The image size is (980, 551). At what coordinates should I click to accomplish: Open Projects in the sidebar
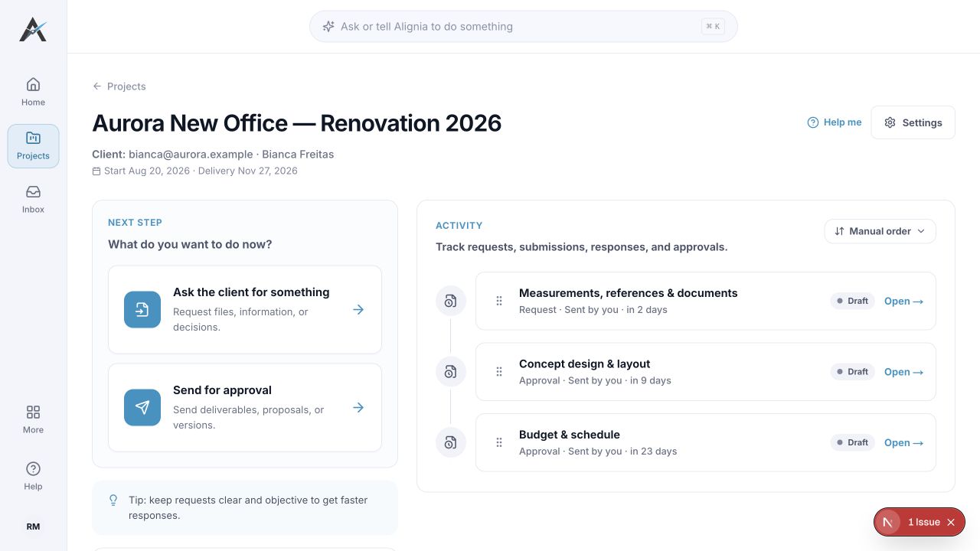click(33, 145)
